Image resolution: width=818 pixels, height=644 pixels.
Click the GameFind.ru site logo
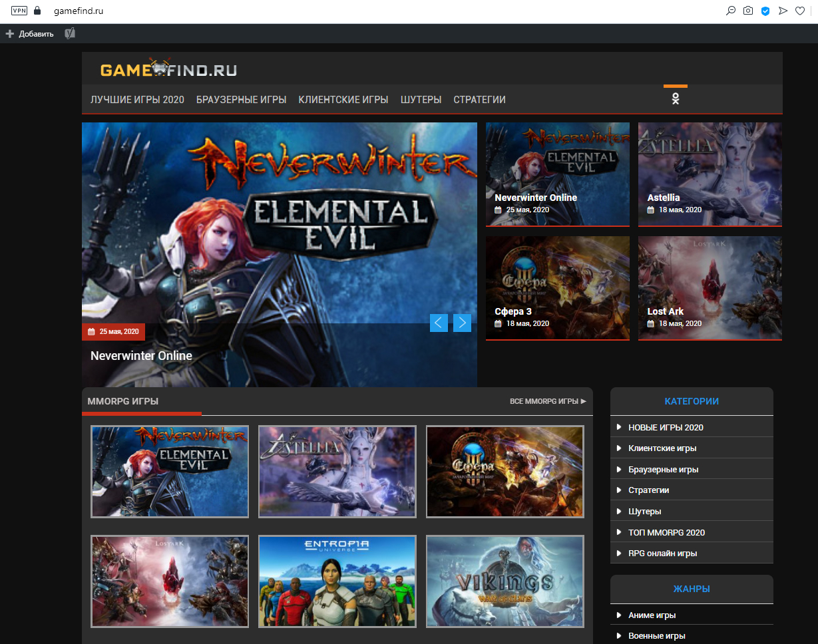[x=168, y=69]
